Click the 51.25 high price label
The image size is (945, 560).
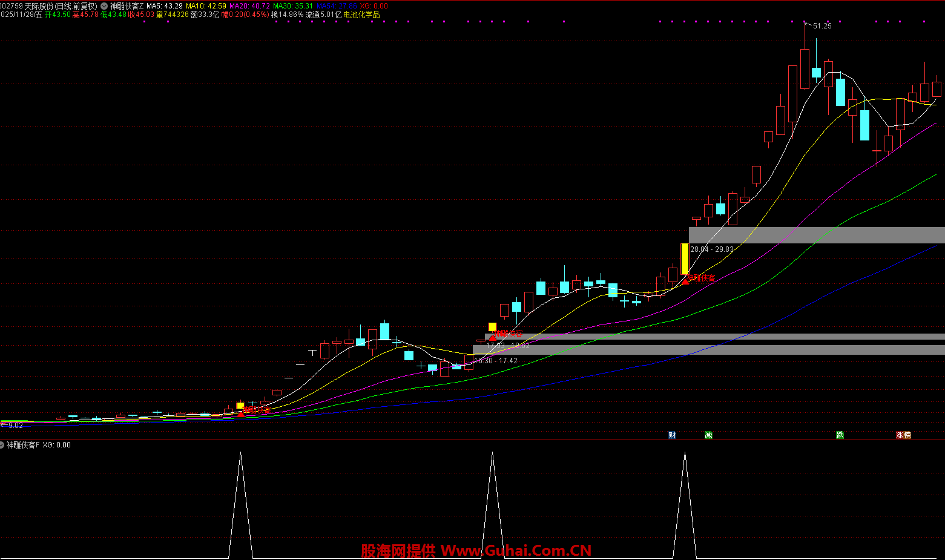[x=822, y=26]
